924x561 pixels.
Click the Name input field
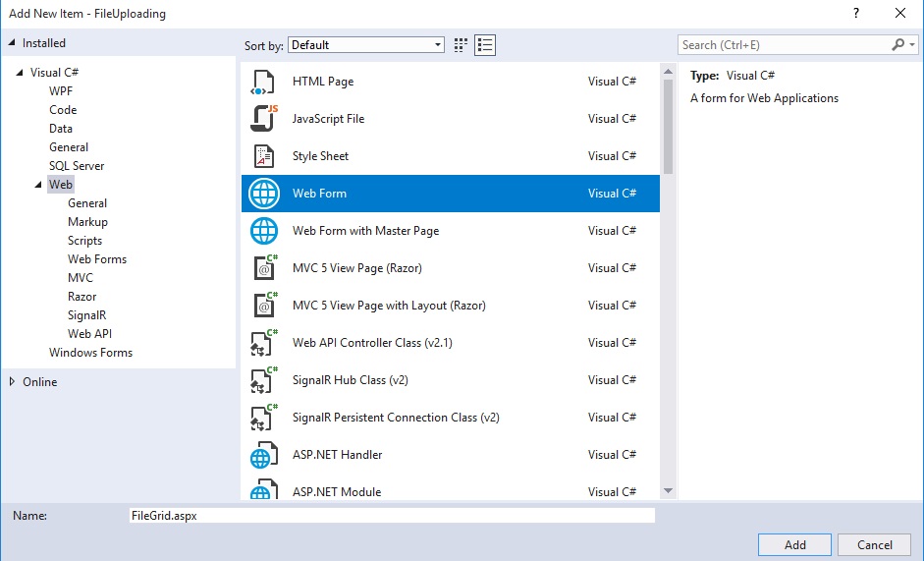391,515
